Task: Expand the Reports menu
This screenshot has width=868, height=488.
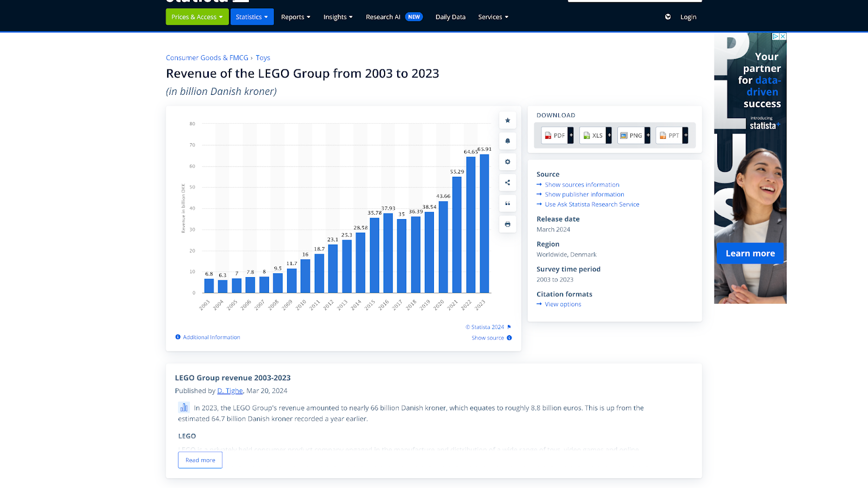Action: pyautogui.click(x=296, y=17)
